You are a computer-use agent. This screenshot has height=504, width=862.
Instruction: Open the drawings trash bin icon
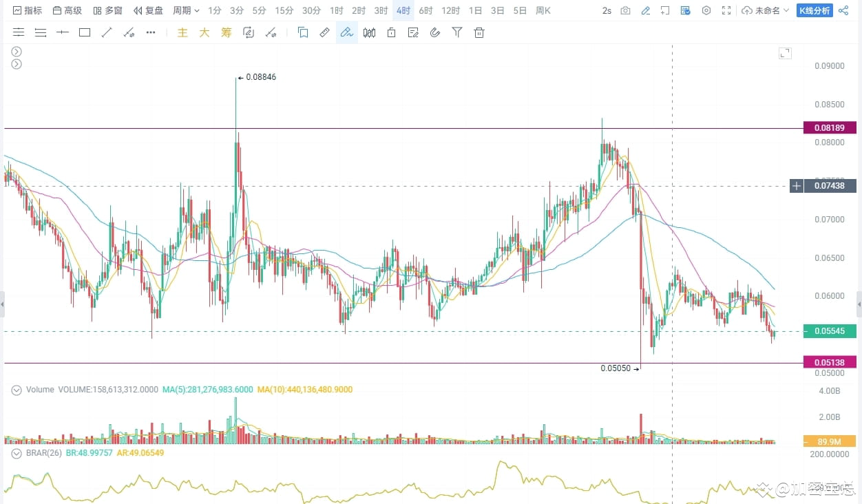point(479,32)
